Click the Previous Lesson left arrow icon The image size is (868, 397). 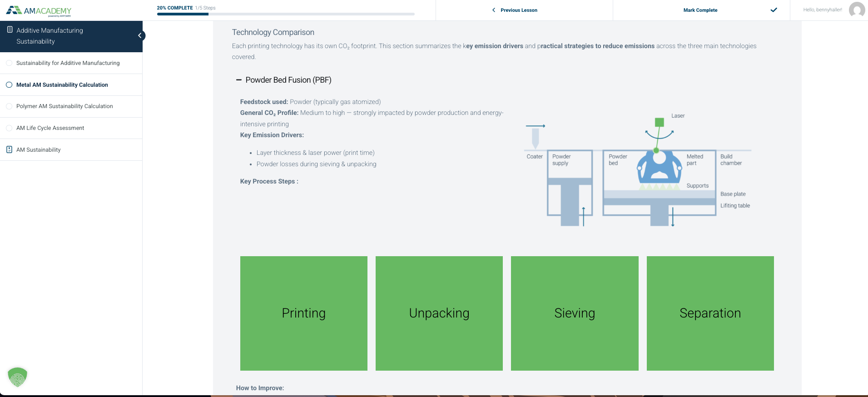[494, 10]
